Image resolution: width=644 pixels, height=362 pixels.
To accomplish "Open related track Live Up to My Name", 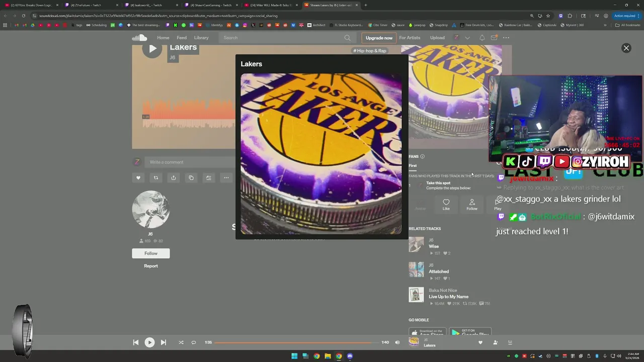I will 448,297.
